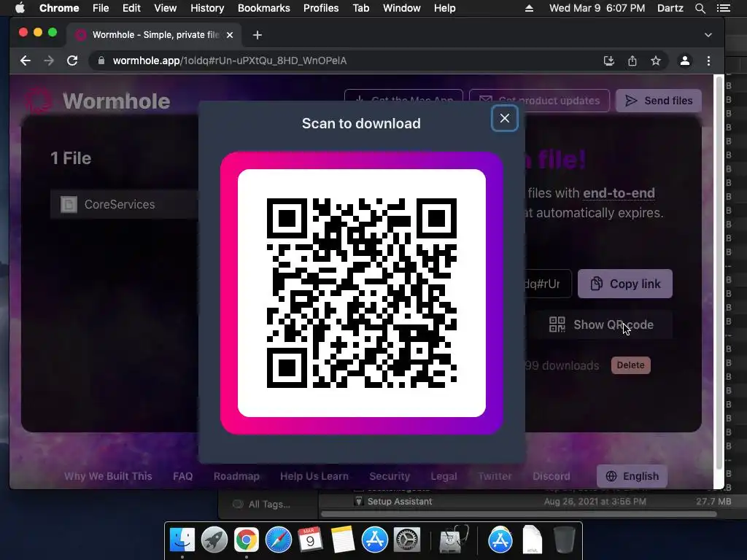The height and width of the screenshot is (560, 747).
Task: Open the Edit menu
Action: 131,8
